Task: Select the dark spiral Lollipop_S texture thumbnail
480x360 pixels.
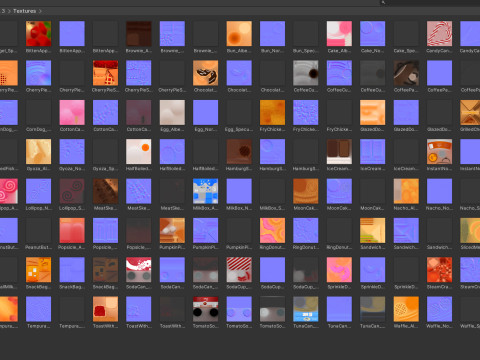Action: 72,191
